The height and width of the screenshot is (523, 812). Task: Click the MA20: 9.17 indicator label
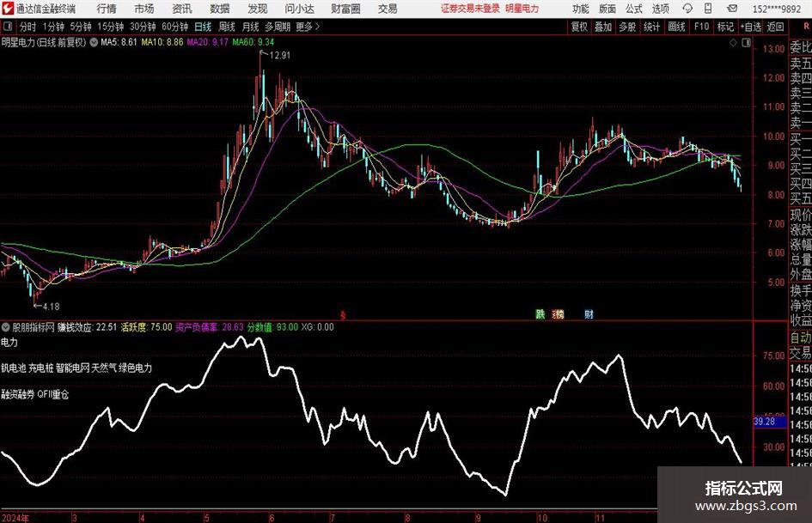pos(207,42)
